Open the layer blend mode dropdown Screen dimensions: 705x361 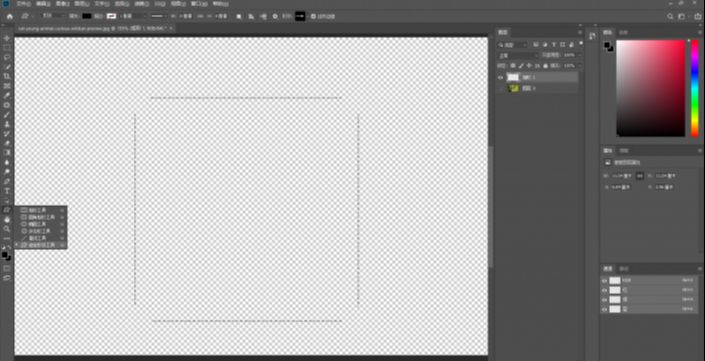click(518, 55)
